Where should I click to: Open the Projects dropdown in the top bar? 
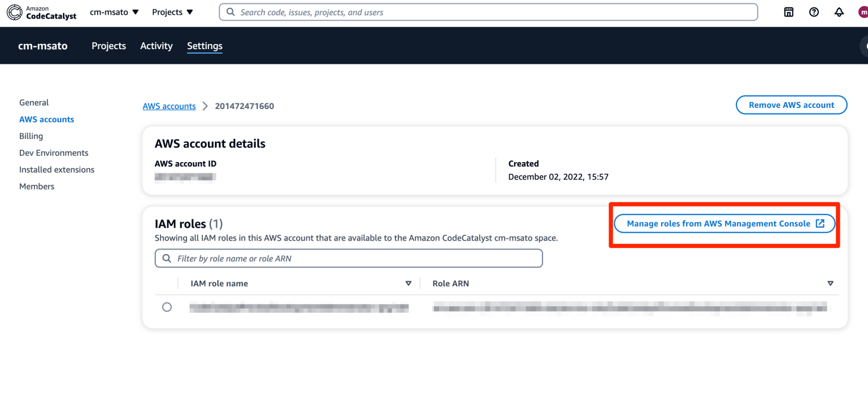point(172,12)
